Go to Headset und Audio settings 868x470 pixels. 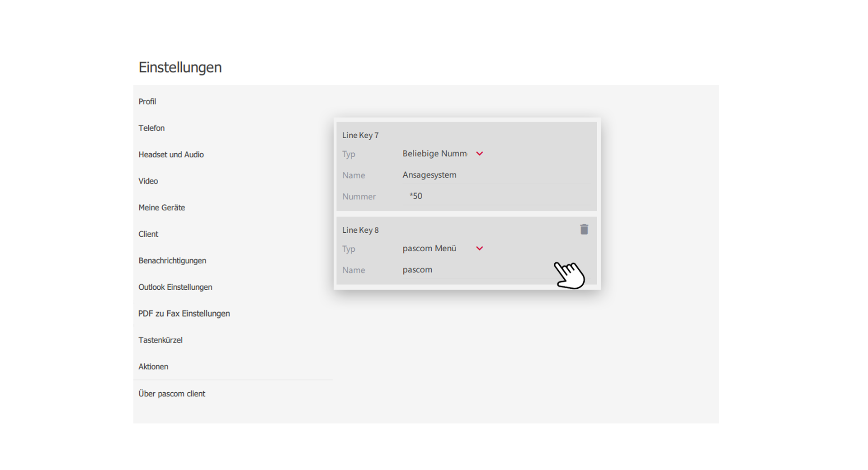[171, 155]
